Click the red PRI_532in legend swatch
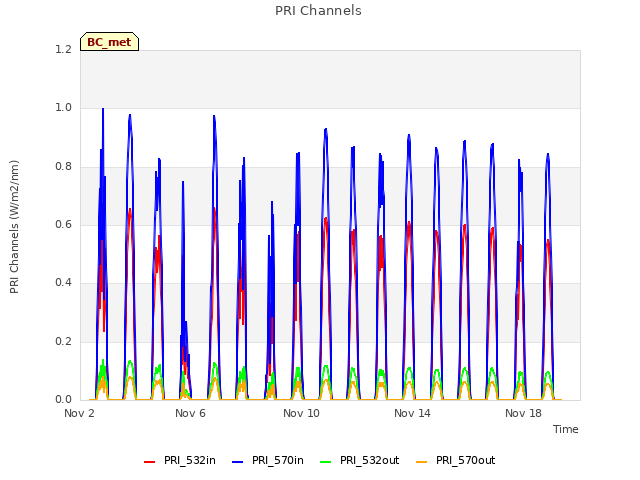 (x=150, y=462)
